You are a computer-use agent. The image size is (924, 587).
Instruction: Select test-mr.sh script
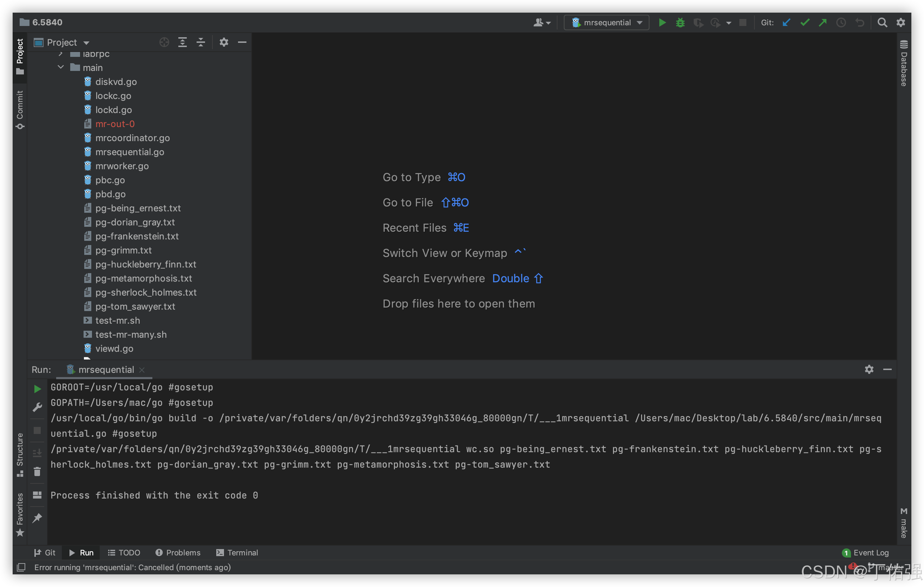click(x=117, y=320)
